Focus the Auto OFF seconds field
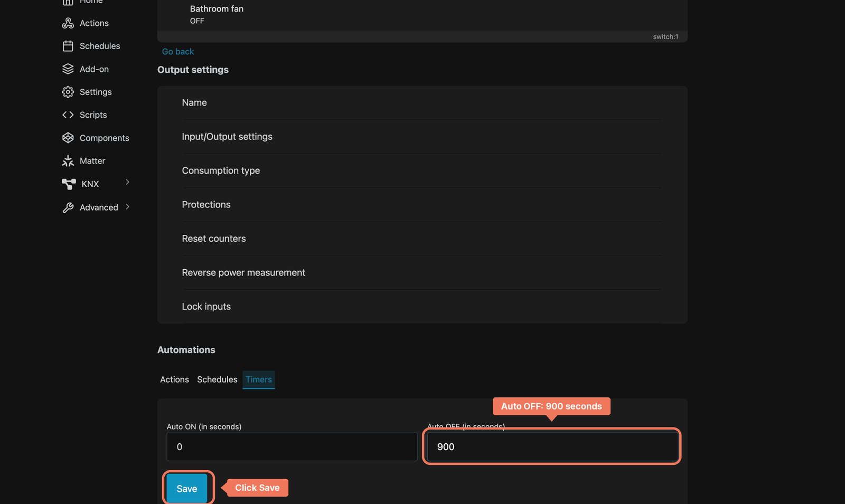The width and height of the screenshot is (845, 504). tap(552, 447)
